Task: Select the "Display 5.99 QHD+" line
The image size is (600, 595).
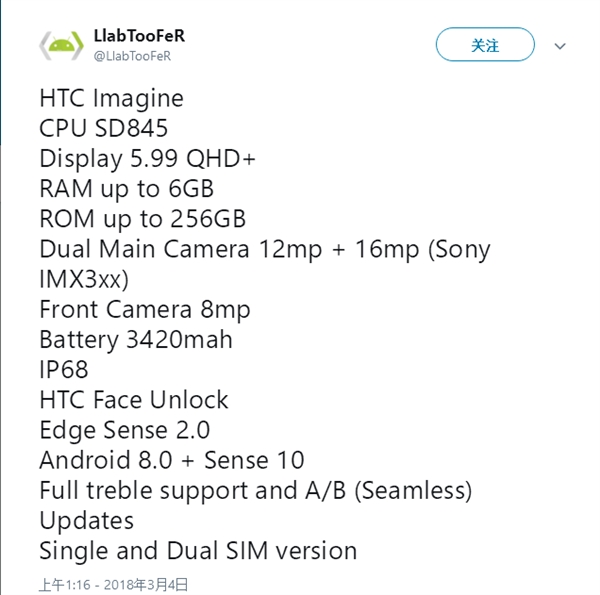Action: tap(147, 158)
